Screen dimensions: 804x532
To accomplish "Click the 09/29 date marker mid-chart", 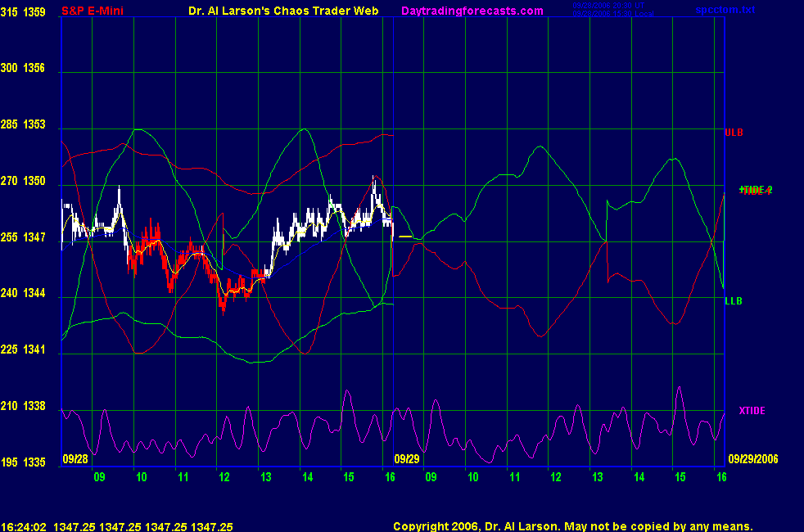I will click(408, 459).
